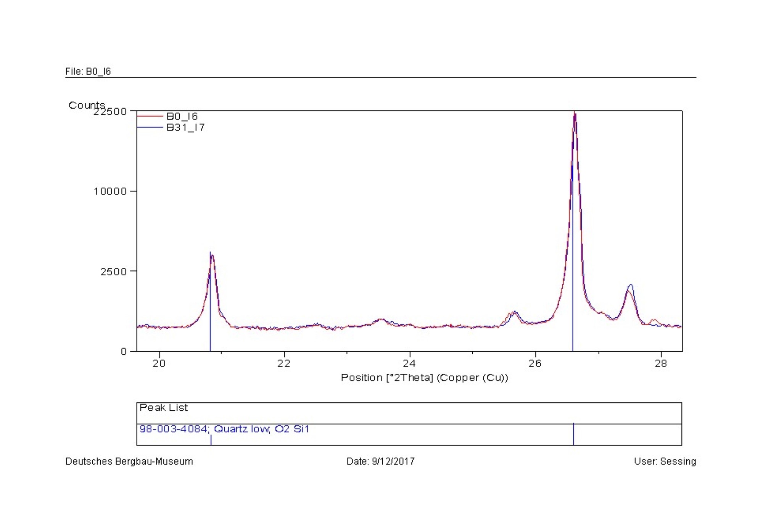Click the 'File: B0_I6' header text
This screenshot has height=532, width=763.
[88, 72]
